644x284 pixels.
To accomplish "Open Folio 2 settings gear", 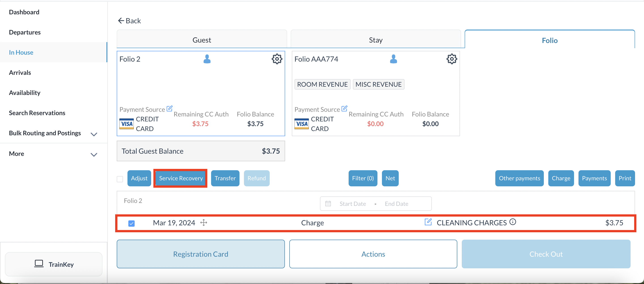I will click(x=277, y=59).
